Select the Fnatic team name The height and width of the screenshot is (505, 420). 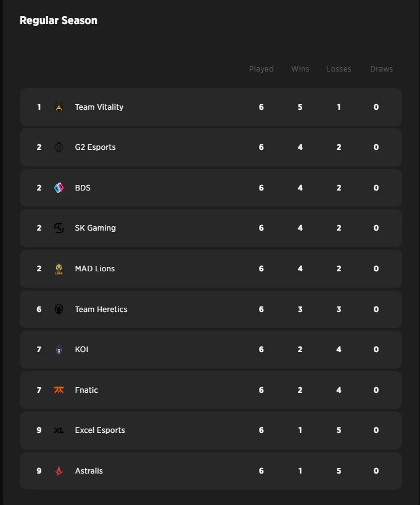[x=86, y=390]
